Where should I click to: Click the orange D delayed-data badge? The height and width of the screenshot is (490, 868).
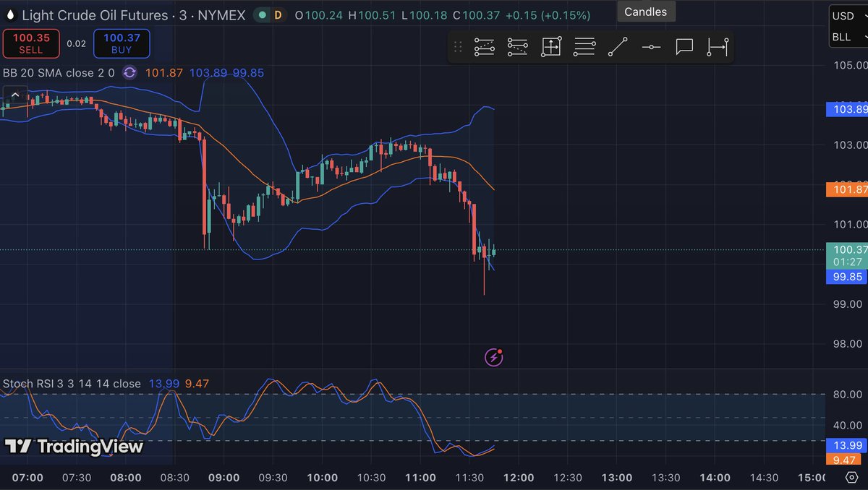click(278, 15)
